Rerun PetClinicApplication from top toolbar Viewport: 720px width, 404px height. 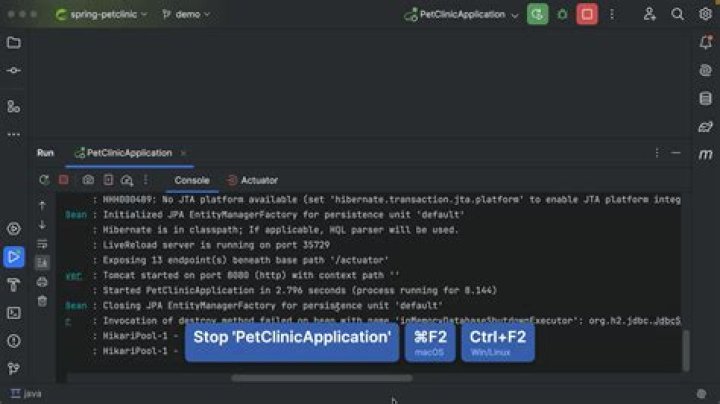[537, 14]
